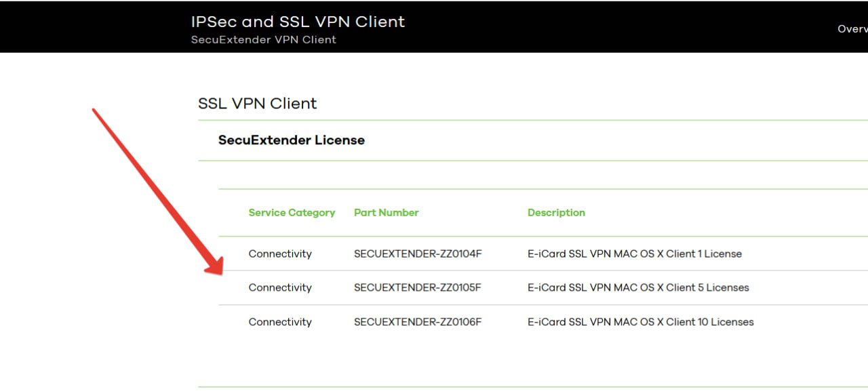Click the Client 1 License description
This screenshot has height=391, width=868.
(634, 254)
